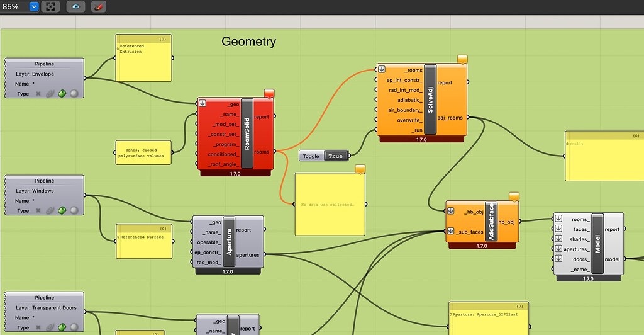Click green Brep icon on Transparent Doors pipeline
Viewport: 644px width, 335px height.
[62, 327]
